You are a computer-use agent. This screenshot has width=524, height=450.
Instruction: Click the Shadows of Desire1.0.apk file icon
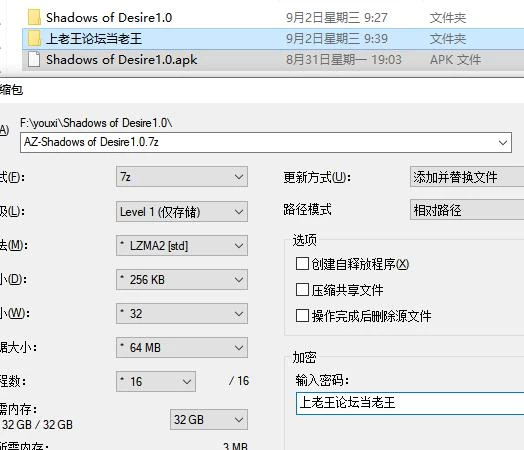point(34,59)
